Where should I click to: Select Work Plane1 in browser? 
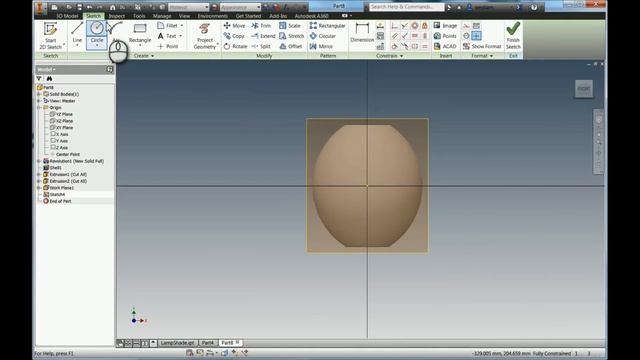coord(58,188)
